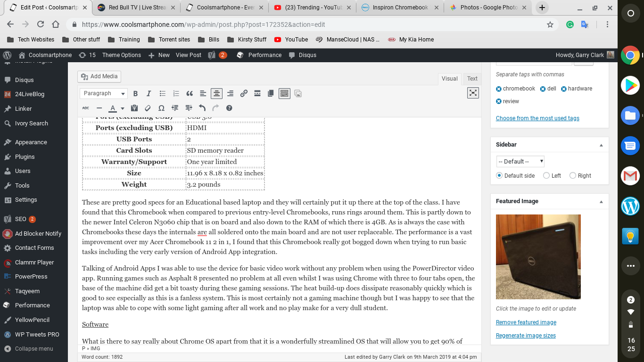Image resolution: width=644 pixels, height=362 pixels.
Task: Remove the dell tag
Action: (543, 89)
